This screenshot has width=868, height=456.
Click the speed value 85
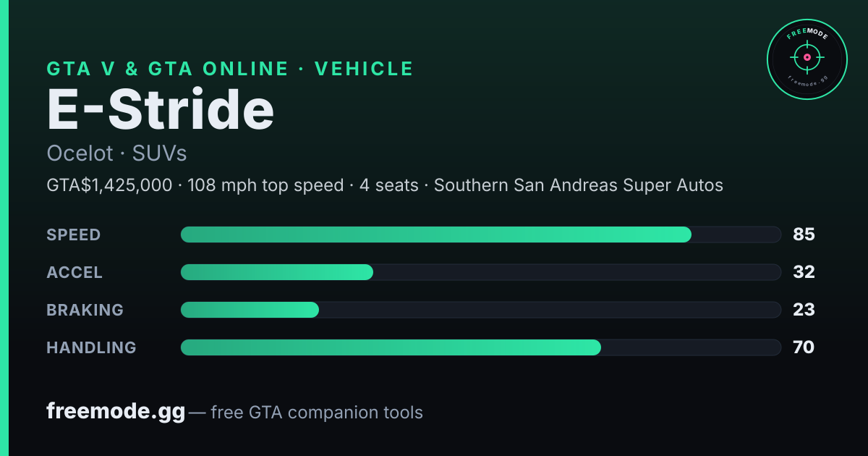(x=804, y=235)
